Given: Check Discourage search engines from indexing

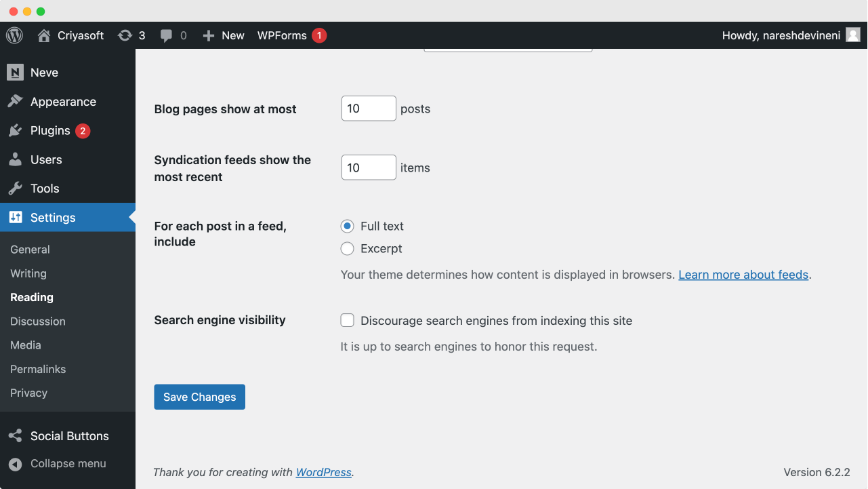Looking at the screenshot, I should coord(347,320).
